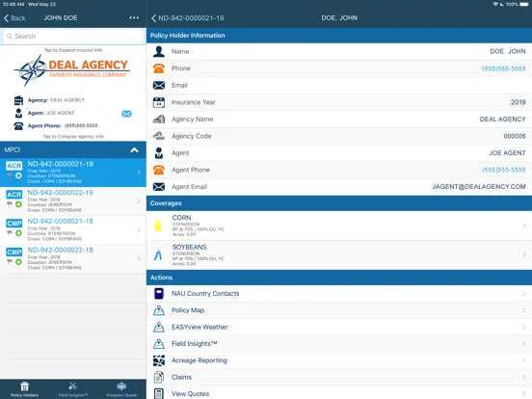The width and height of the screenshot is (532, 399).
Task: Expand the NAU Country Contacts chevron
Action: pyautogui.click(x=524, y=294)
